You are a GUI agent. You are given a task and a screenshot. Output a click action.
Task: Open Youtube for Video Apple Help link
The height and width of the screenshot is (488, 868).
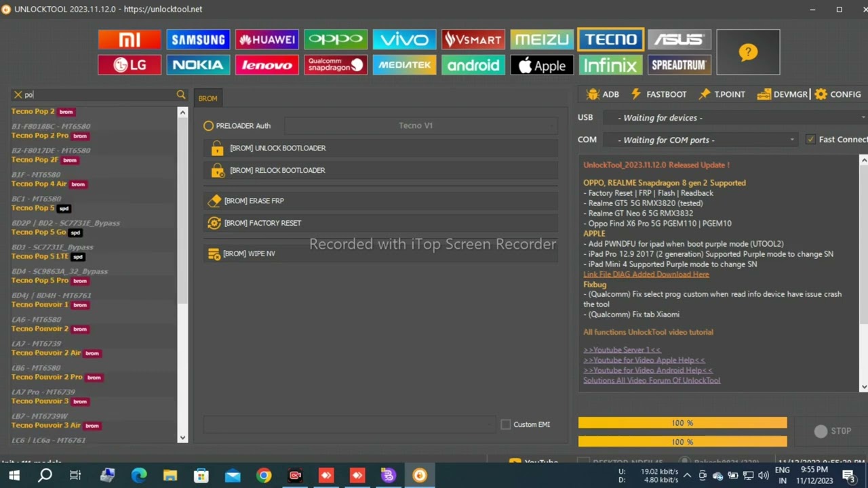[x=644, y=360]
